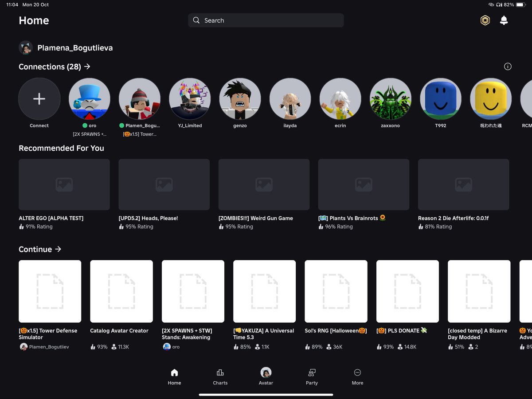Viewport: 532px width, 399px height.
Task: Click oro label under Stands: Awakening
Action: pos(176,347)
